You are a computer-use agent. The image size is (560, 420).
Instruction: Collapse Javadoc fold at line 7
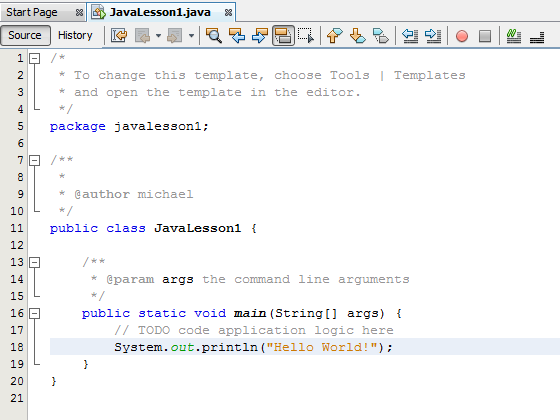(34, 160)
